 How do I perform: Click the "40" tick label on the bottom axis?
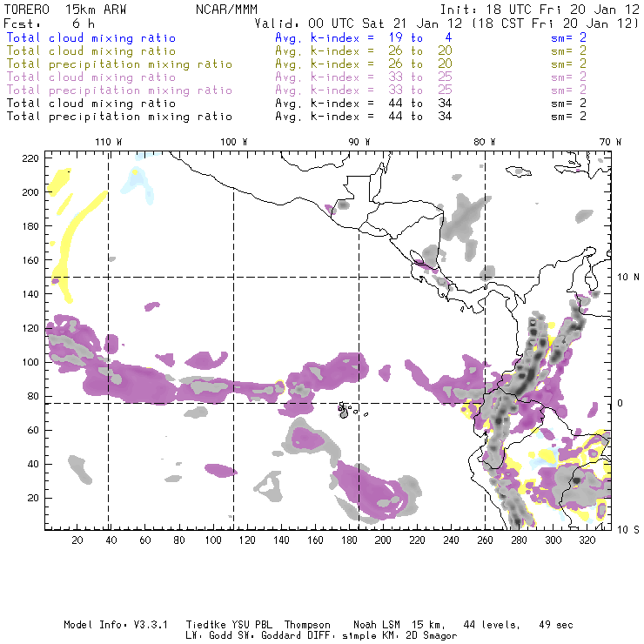click(111, 540)
